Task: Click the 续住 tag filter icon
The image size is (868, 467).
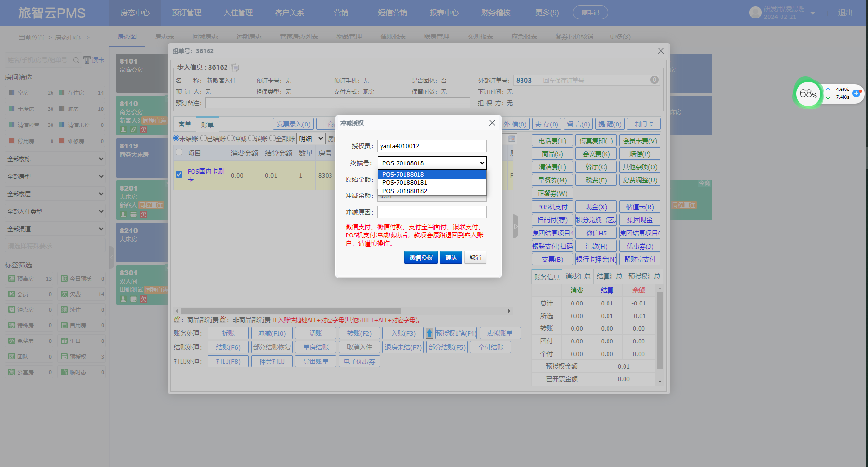Action: pos(64,310)
